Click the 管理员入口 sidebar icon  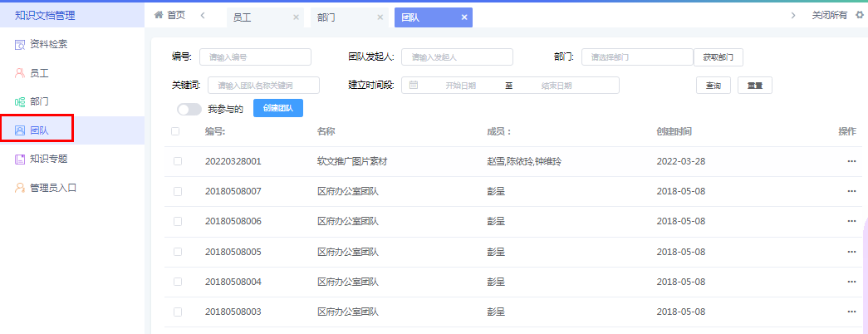20,188
